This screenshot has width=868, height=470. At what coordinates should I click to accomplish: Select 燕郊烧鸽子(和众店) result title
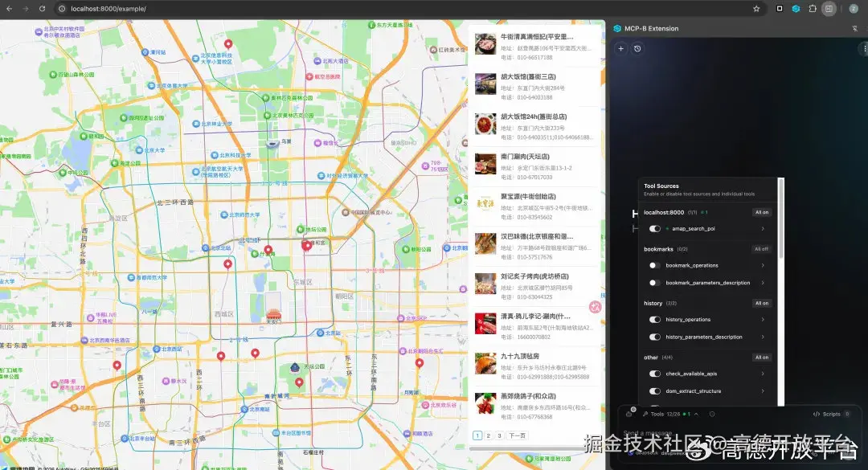pos(528,396)
